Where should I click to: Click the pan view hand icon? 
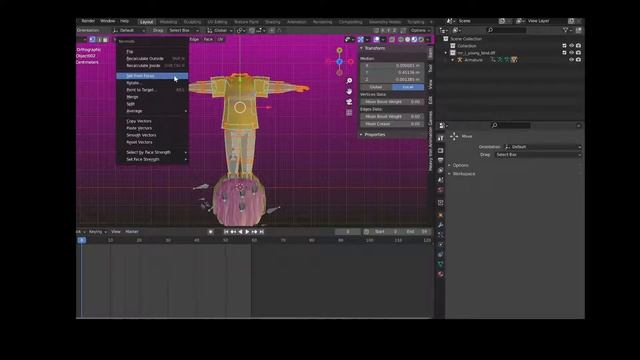pos(349,91)
